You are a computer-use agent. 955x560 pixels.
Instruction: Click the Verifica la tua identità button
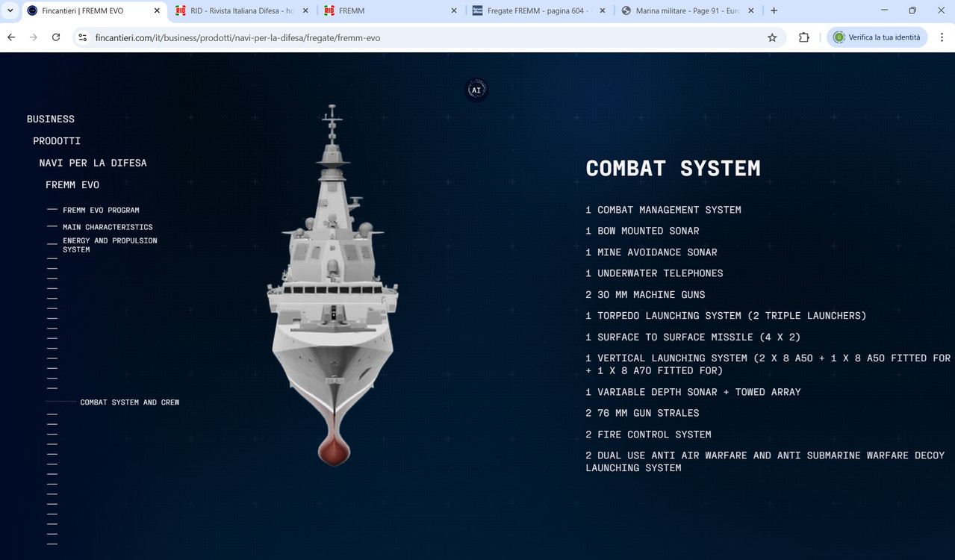click(x=877, y=37)
